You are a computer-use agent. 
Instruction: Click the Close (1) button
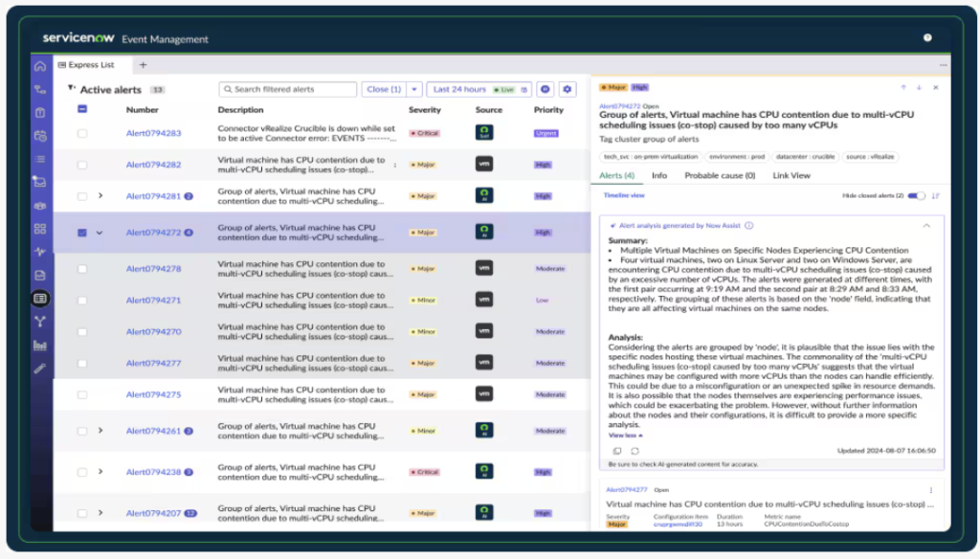tap(384, 89)
